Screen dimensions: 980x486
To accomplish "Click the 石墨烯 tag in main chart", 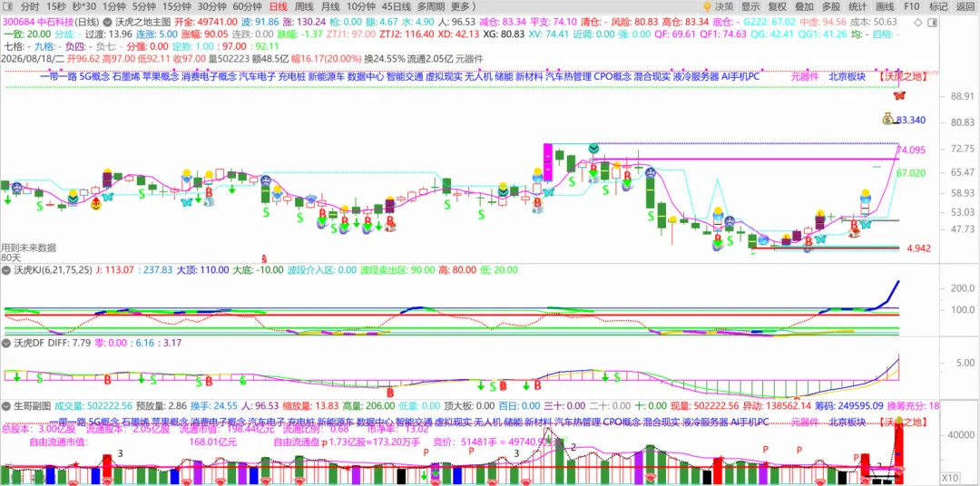I will [x=125, y=77].
